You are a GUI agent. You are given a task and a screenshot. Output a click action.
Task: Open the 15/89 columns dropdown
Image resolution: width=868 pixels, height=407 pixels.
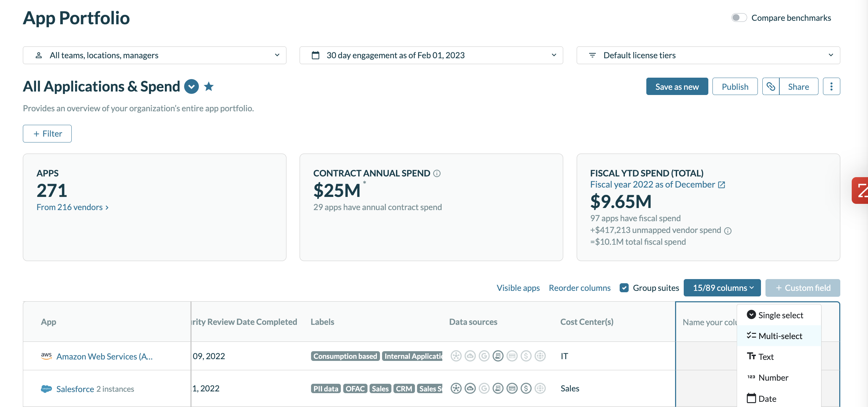click(722, 288)
